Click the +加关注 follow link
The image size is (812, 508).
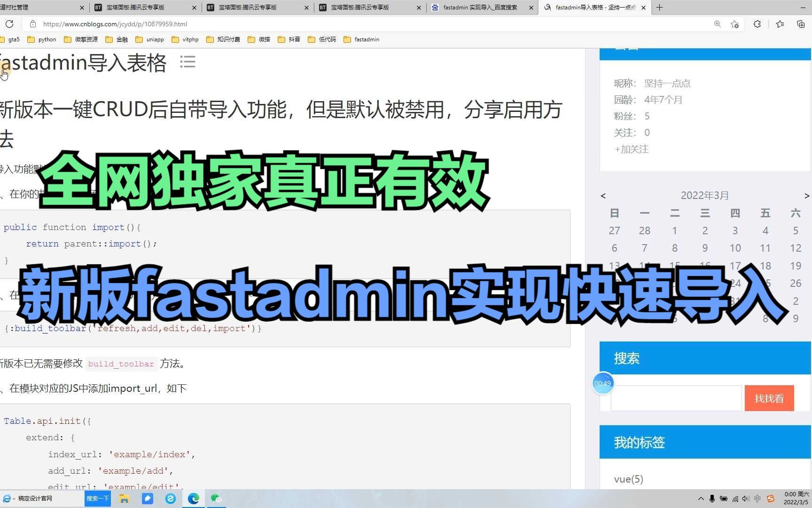(632, 149)
